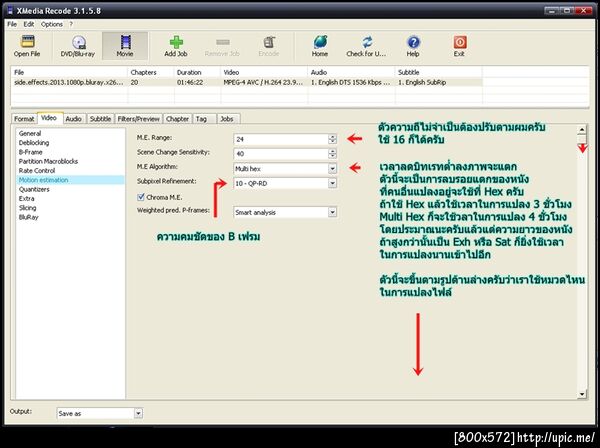This screenshot has width=600, height=448.
Task: Click the Scene Change Sensitivity value field
Action: pos(281,153)
